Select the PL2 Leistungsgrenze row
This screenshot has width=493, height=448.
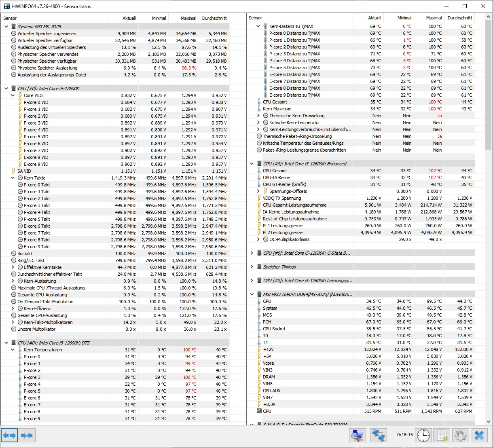coord(361,232)
